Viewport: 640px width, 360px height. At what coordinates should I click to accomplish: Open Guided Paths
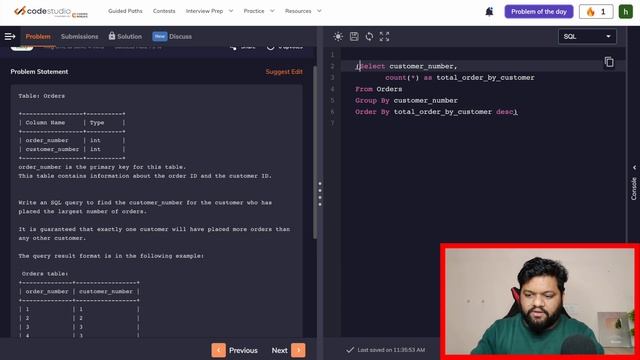coord(125,11)
